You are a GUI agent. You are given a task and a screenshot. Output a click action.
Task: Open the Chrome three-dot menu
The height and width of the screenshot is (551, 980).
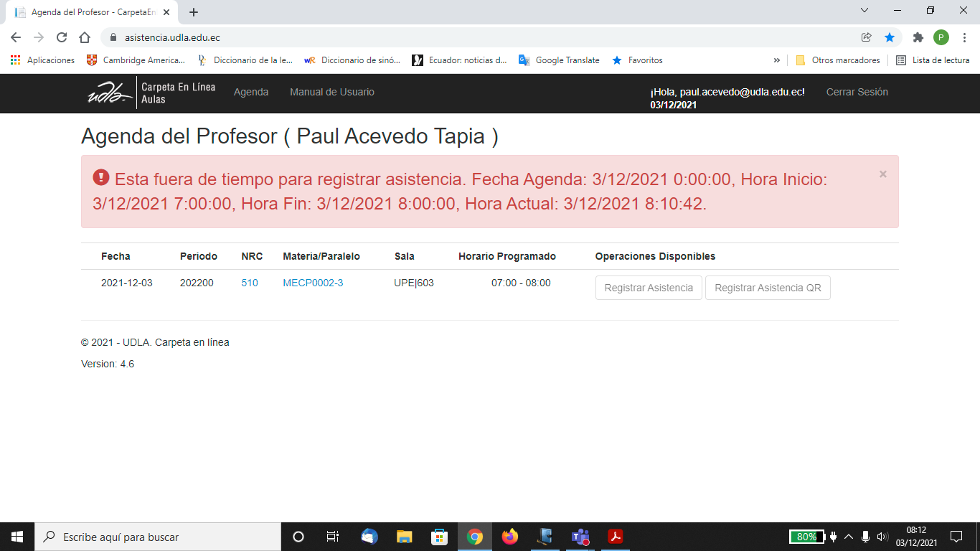965,37
